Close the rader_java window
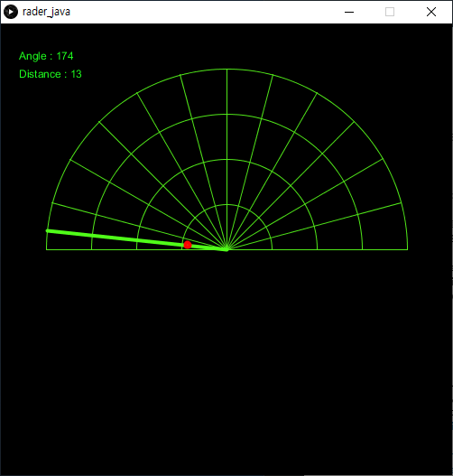This screenshot has height=476, width=453. [430, 12]
